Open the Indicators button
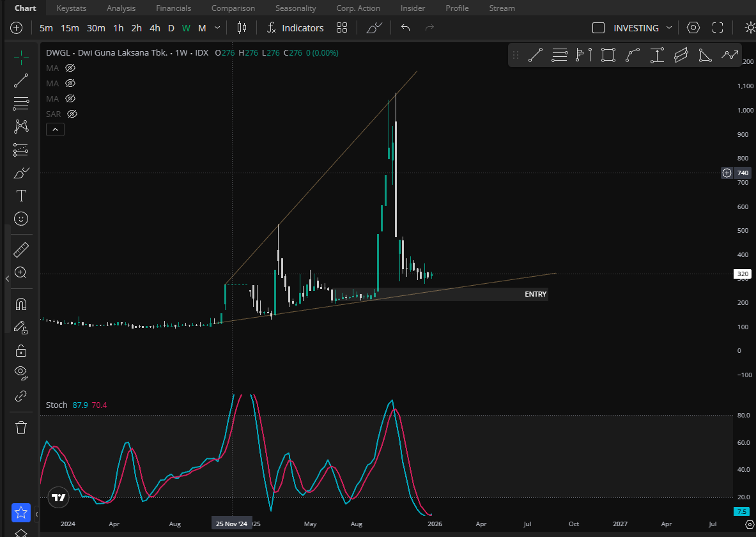756x537 pixels. (295, 28)
